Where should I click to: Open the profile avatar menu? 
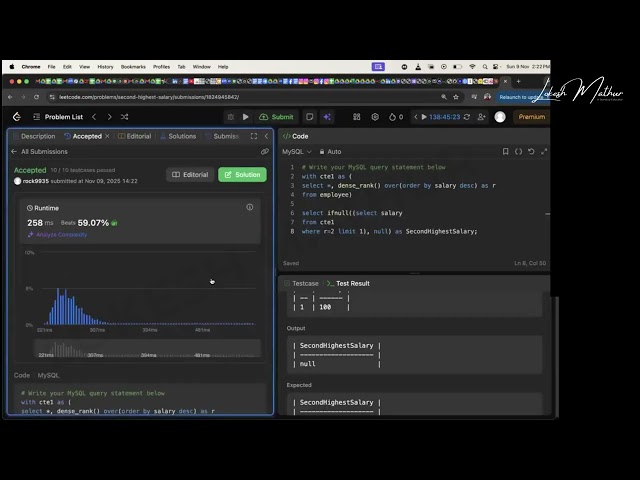click(x=500, y=117)
